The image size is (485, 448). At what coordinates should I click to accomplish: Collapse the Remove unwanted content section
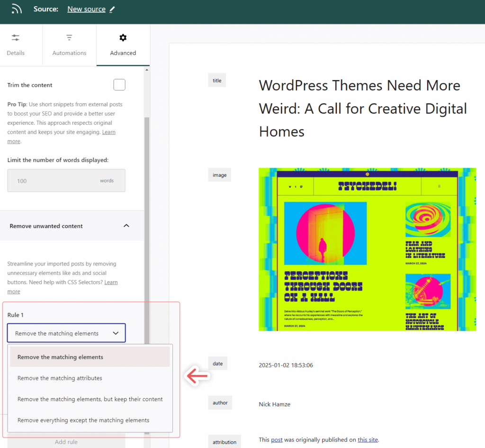(x=126, y=226)
